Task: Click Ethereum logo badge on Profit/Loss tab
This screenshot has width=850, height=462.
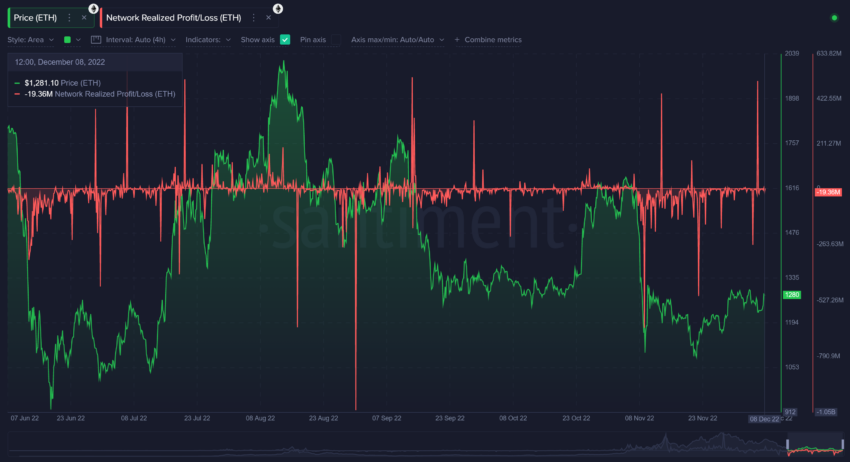Action: point(278,9)
